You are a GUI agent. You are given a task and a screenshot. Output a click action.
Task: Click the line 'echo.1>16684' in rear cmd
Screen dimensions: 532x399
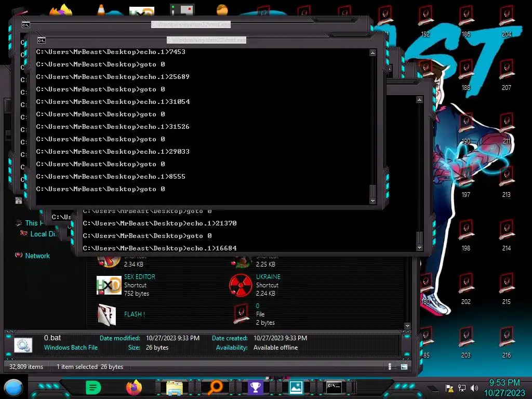[x=160, y=248]
